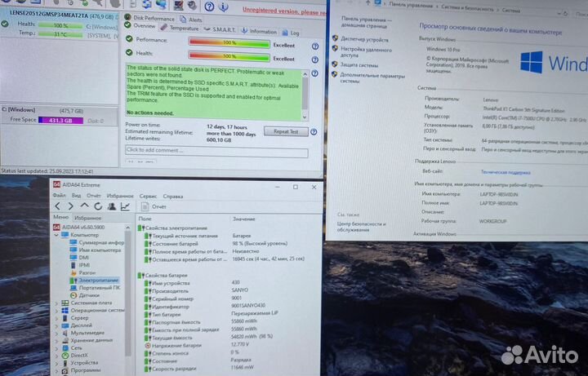588x376 pixels.
Task: Switch to the Temperature tab
Action: coord(179,28)
